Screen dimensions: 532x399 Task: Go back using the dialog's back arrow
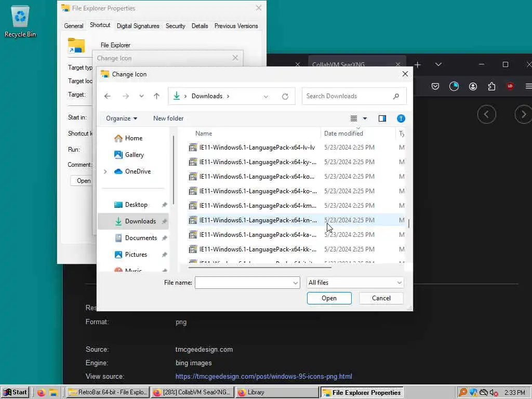pos(108,96)
